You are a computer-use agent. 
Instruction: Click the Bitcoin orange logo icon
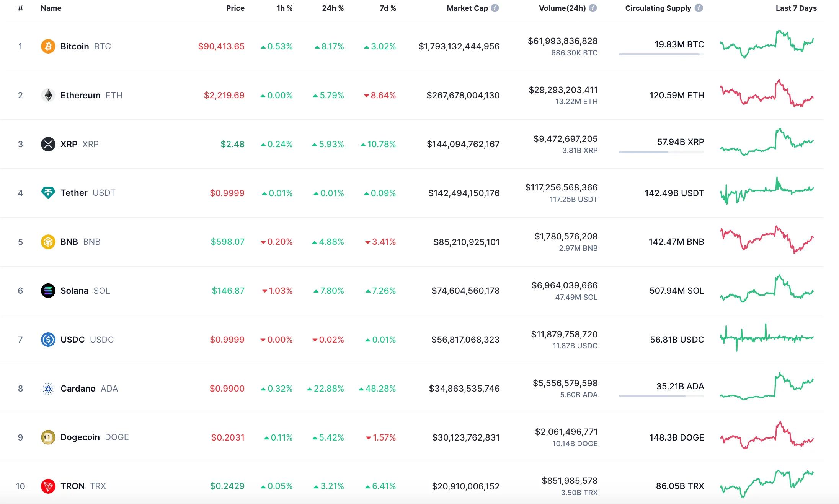pos(48,46)
